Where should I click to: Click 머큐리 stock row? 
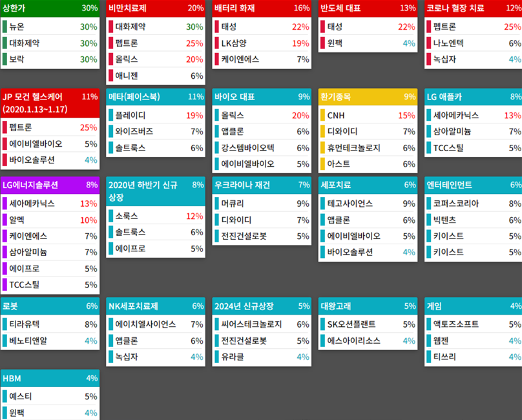pyautogui.click(x=262, y=204)
